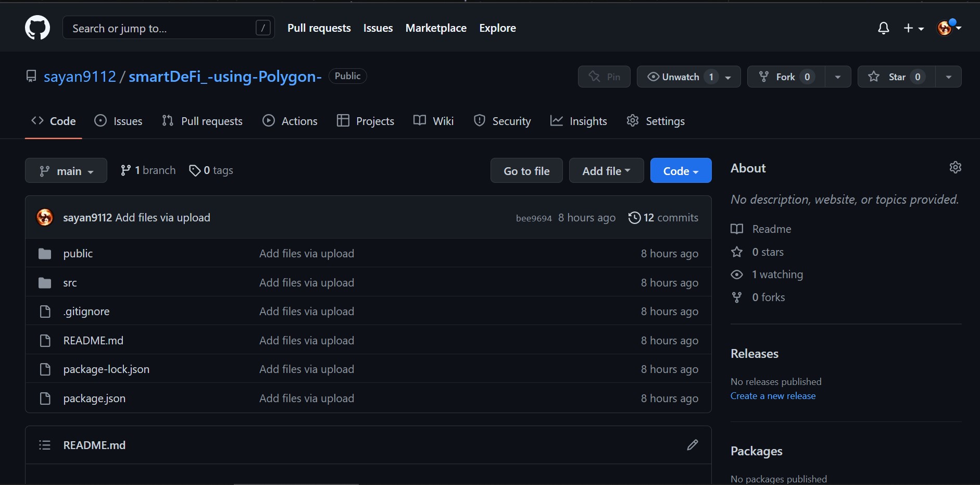Click the repository book icon beside sayan9112

pos(31,77)
